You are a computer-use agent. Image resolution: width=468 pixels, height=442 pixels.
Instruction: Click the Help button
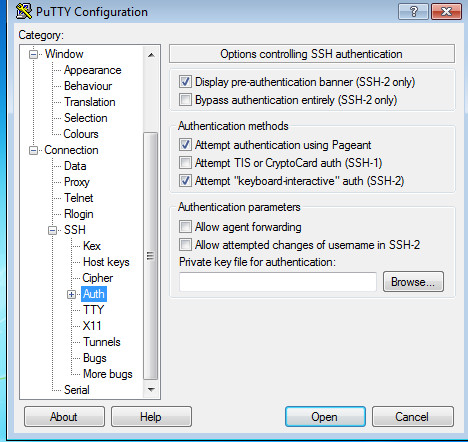coord(151,417)
